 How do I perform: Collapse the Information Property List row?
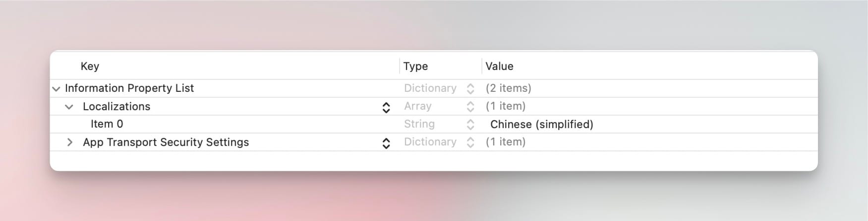tap(56, 89)
